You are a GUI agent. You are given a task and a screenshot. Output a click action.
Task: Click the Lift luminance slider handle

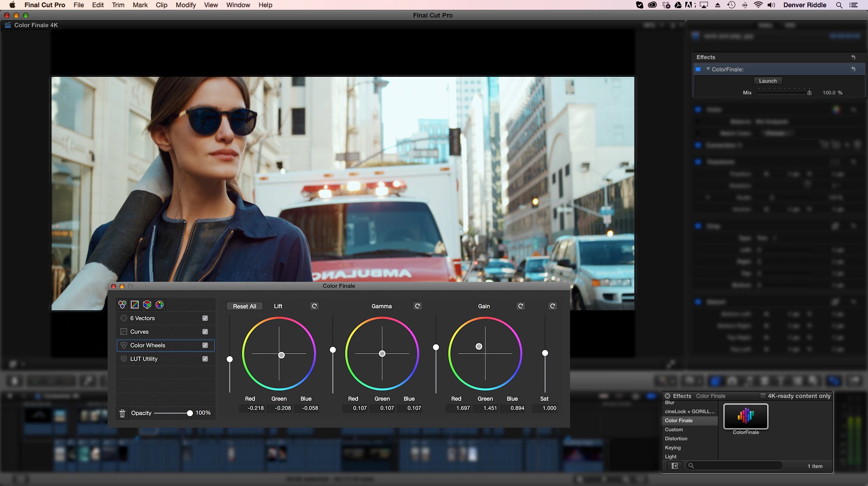click(x=230, y=359)
